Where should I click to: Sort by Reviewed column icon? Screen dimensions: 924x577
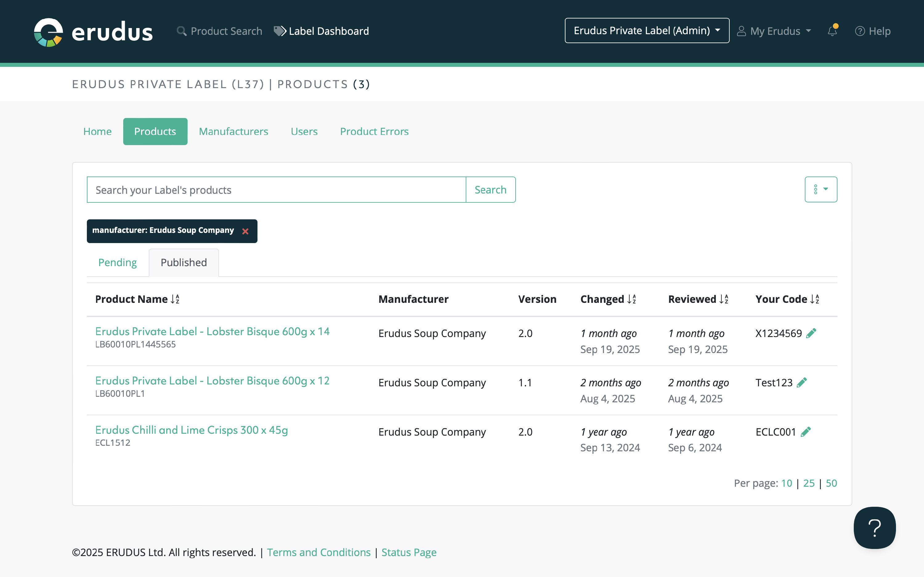point(724,299)
